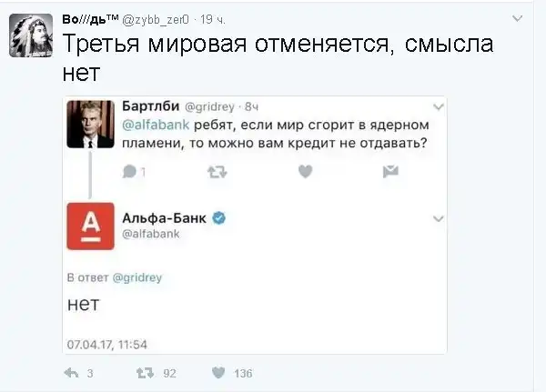Viewport: 546px width, 392px height.
Task: Click the Во///дь avatar image
Action: pos(30,35)
